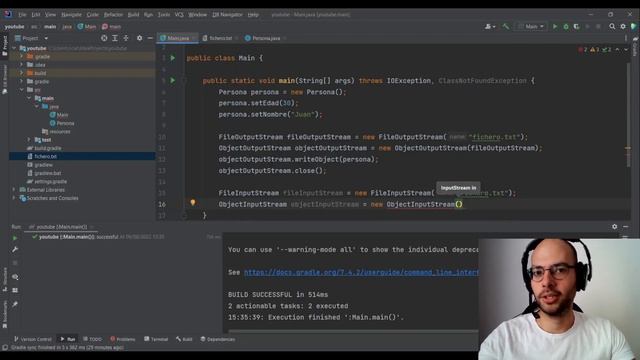
Task: Jump to previous highlighted error arrow
Action: tap(617, 49)
